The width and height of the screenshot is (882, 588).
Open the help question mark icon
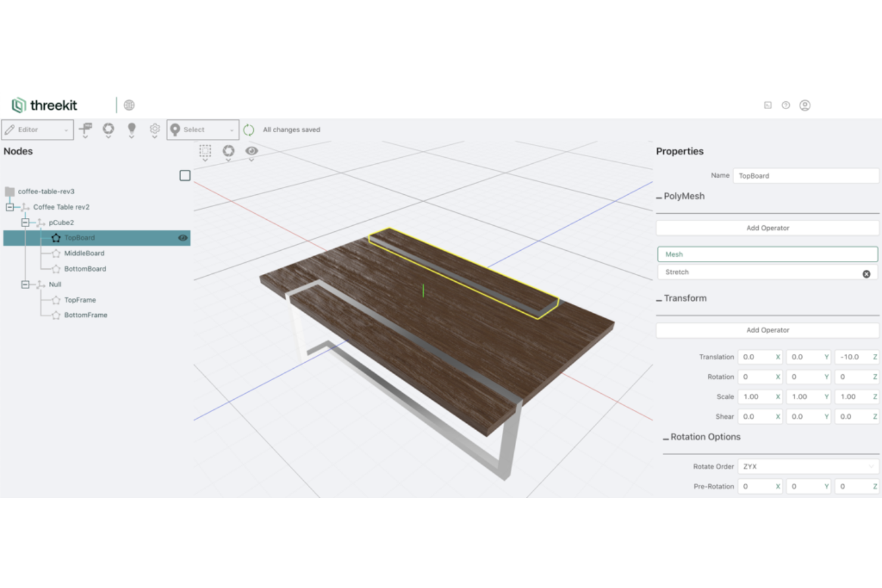pos(786,105)
